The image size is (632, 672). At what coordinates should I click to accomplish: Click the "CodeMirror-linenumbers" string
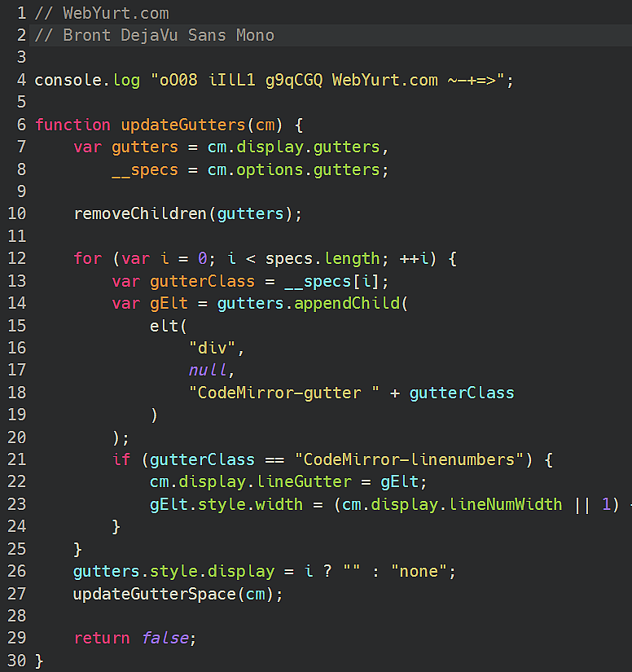click(x=409, y=459)
